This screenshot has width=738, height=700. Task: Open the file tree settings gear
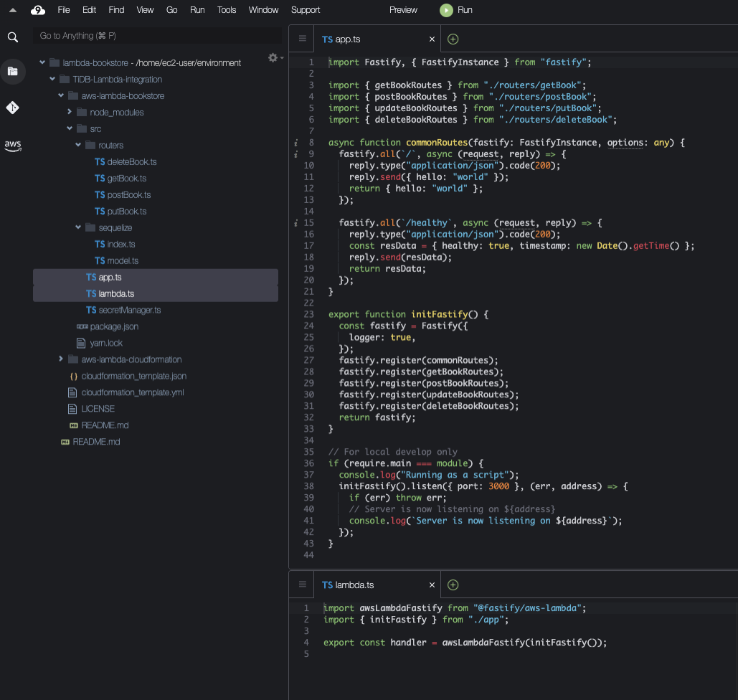click(x=273, y=58)
